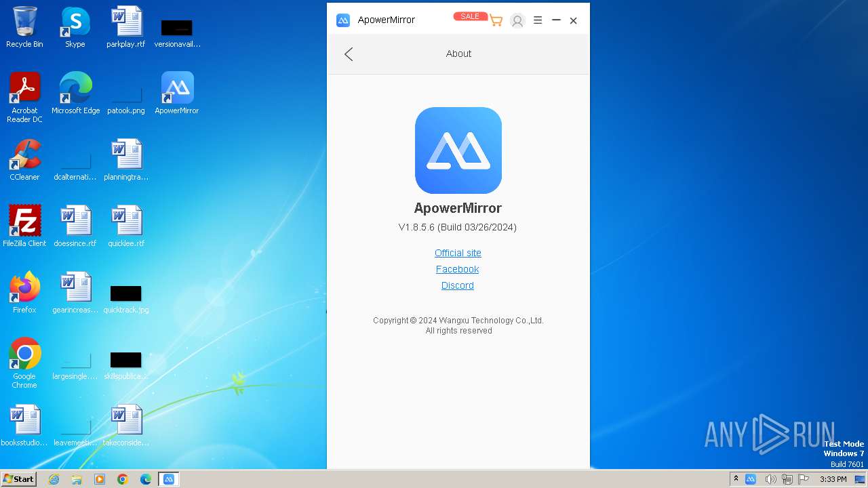The height and width of the screenshot is (488, 868).
Task: Select the doessince.rtf file
Action: (x=75, y=226)
